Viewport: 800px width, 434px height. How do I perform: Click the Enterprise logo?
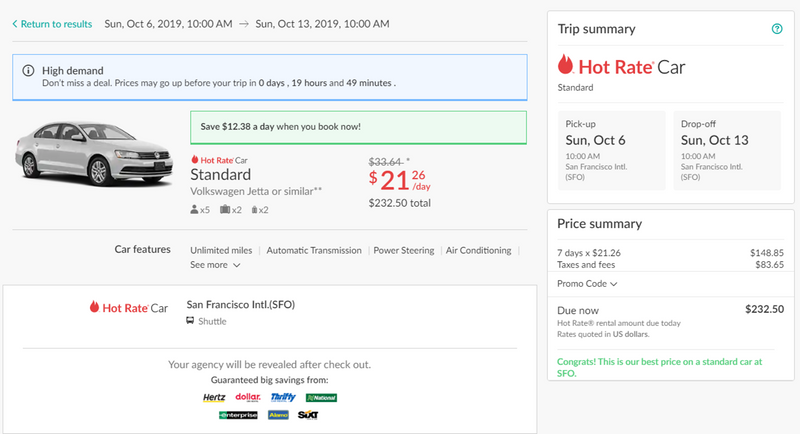tap(238, 415)
